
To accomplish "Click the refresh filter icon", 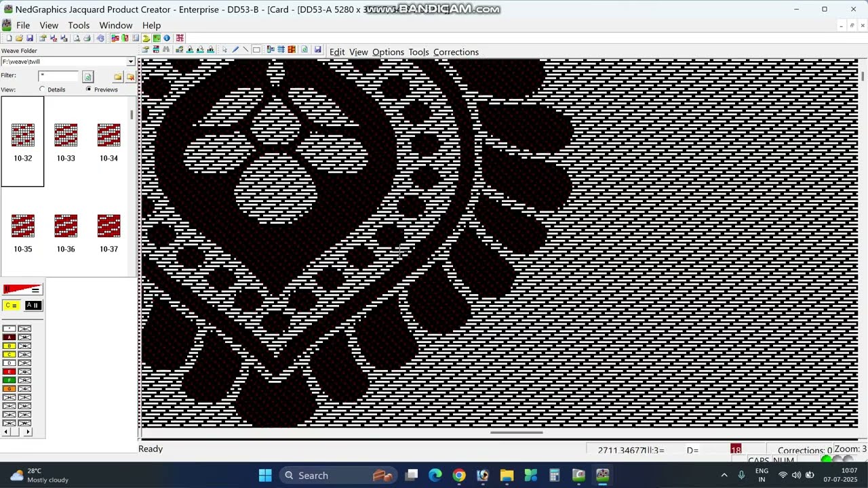I will coord(87,77).
